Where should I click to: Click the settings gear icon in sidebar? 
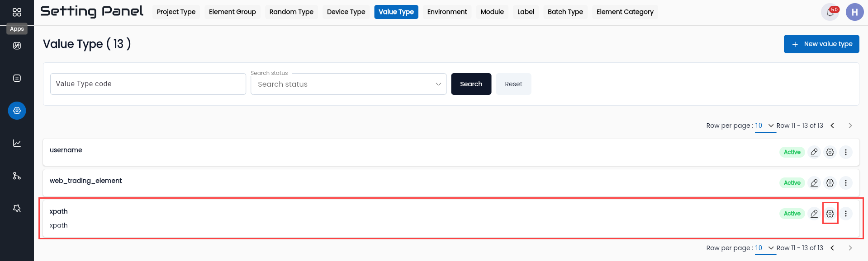click(17, 111)
